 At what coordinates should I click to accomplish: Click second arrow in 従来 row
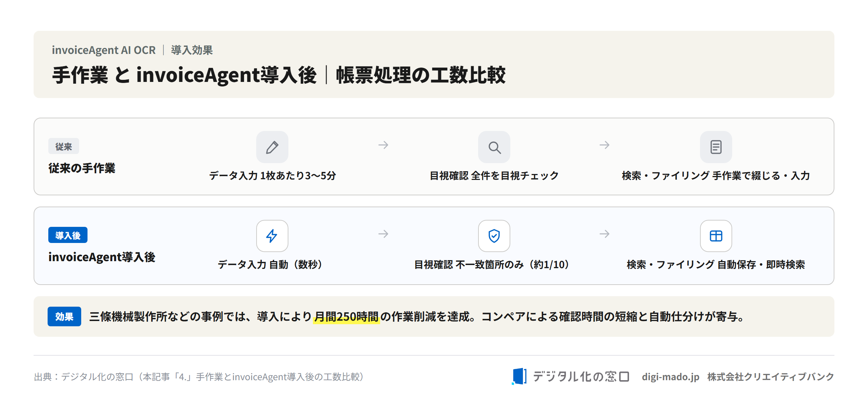604,145
